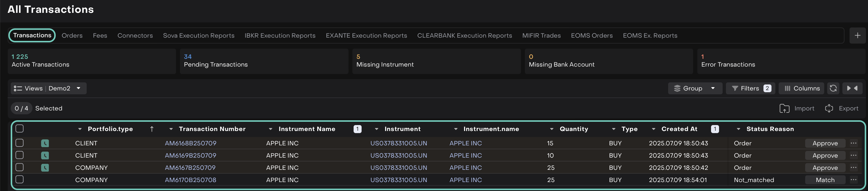
Task: Approve transaction AM6167B250709
Action: pyautogui.click(x=825, y=168)
